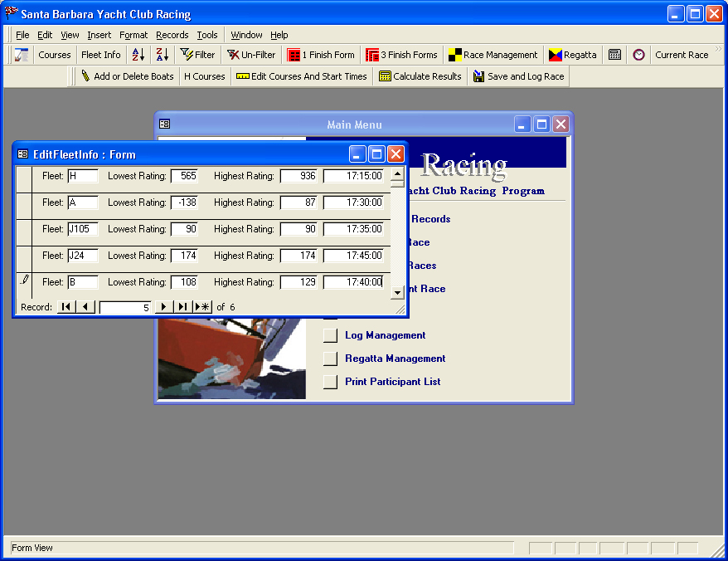Image resolution: width=728 pixels, height=561 pixels.
Task: Open Current Race from toolbar
Action: (682, 55)
